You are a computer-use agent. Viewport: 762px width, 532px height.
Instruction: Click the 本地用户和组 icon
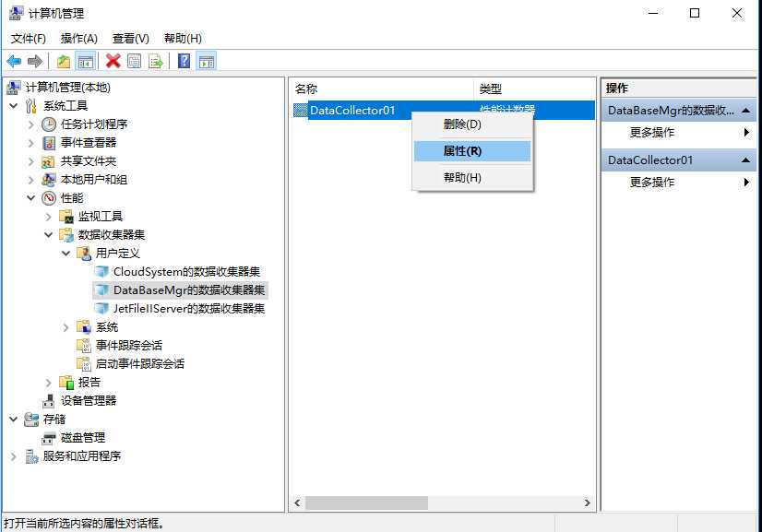pyautogui.click(x=48, y=180)
